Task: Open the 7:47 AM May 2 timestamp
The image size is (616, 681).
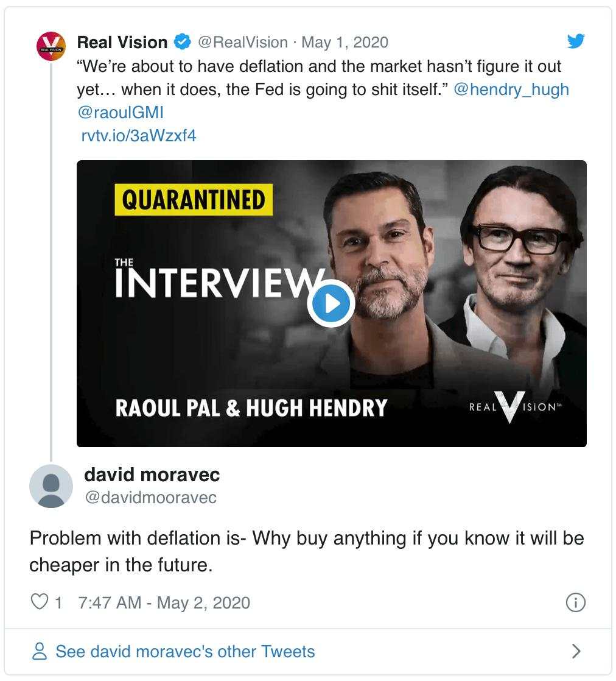Action: [x=164, y=602]
